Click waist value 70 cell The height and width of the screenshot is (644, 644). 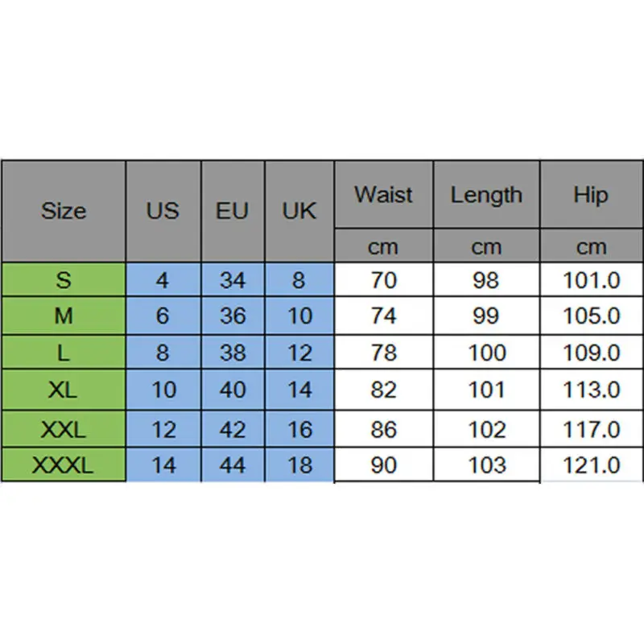point(383,279)
